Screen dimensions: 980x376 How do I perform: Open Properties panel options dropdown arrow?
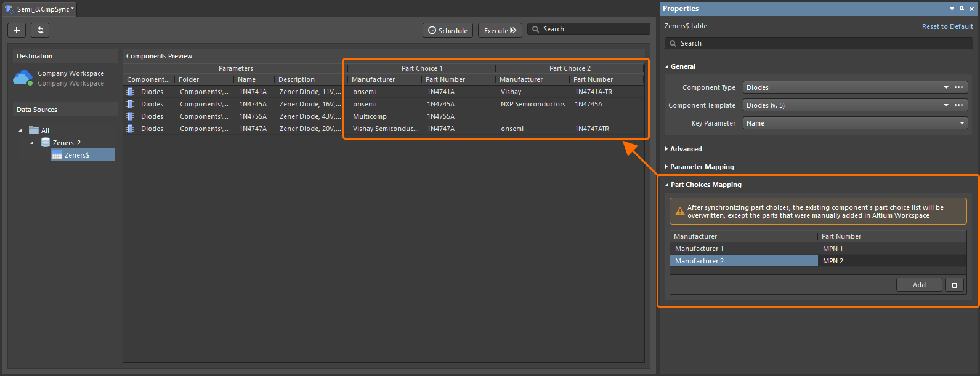pyautogui.click(x=952, y=9)
